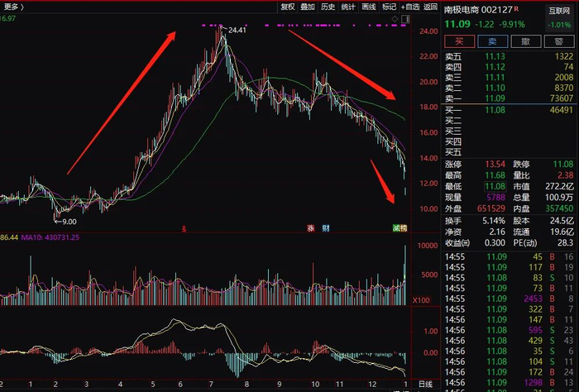579x392 pixels.
Task: Click the X100 volume scale label
Action: 421,300
